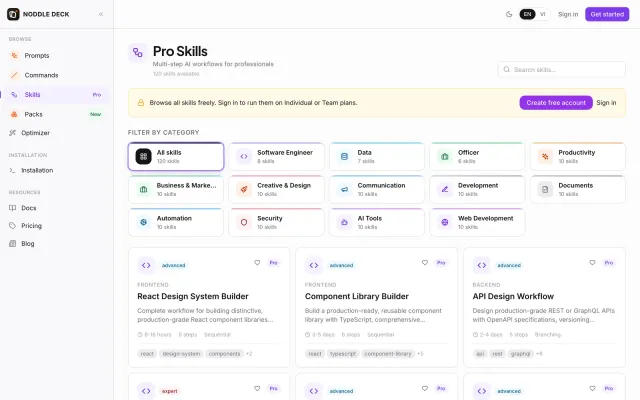Viewport: 640px width, 400px height.
Task: Select the All skills category
Action: 176,156
